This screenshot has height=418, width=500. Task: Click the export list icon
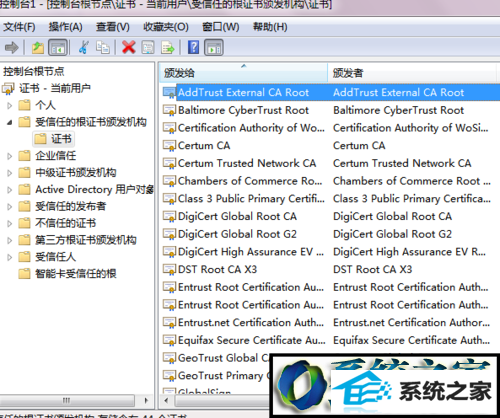pyautogui.click(x=168, y=47)
